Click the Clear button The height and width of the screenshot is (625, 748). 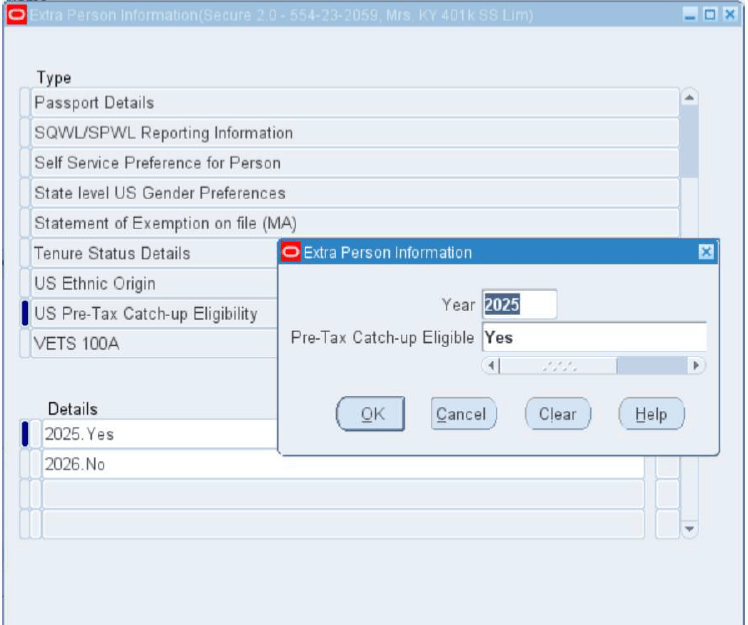(x=558, y=414)
